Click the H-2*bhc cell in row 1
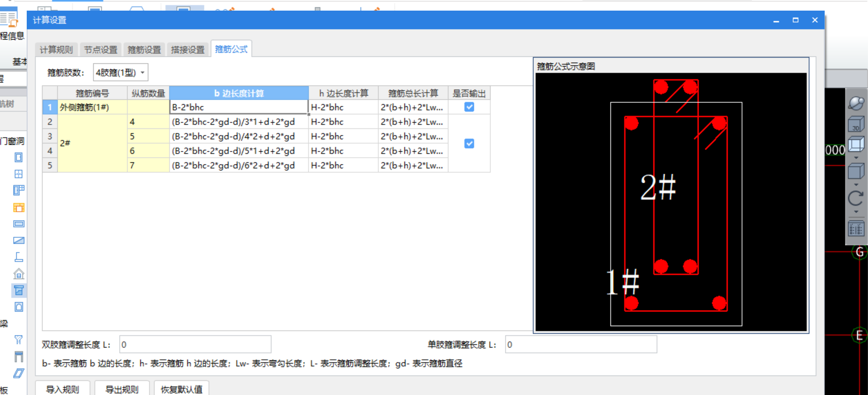Viewport: 868px width, 395px height. 343,107
